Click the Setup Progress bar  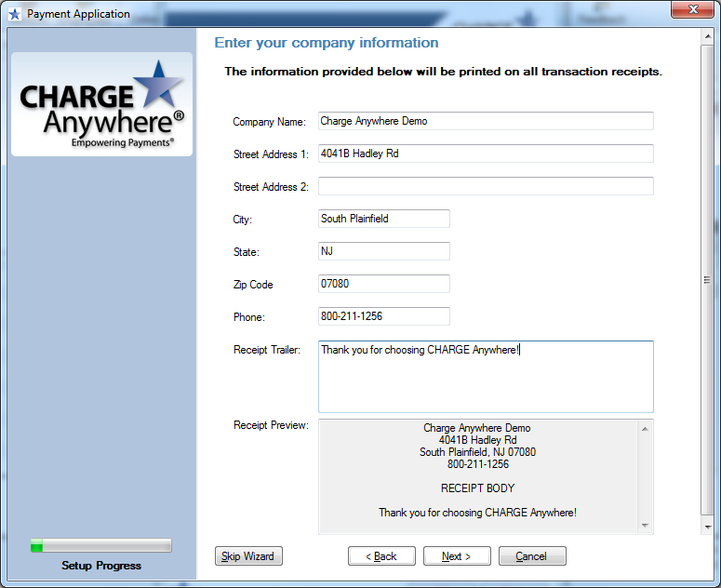(x=100, y=546)
